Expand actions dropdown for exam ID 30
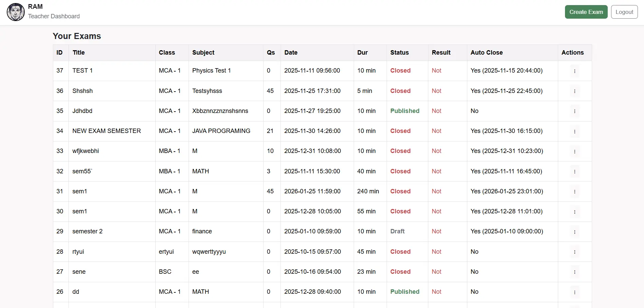This screenshot has width=644, height=308. (x=574, y=212)
